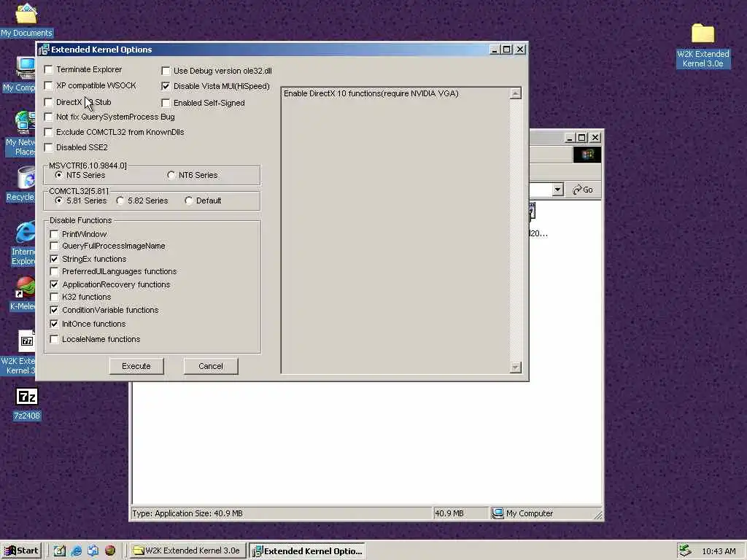747x560 pixels.
Task: Click the Enable DirectX 10 functions description text
Action: (x=371, y=94)
